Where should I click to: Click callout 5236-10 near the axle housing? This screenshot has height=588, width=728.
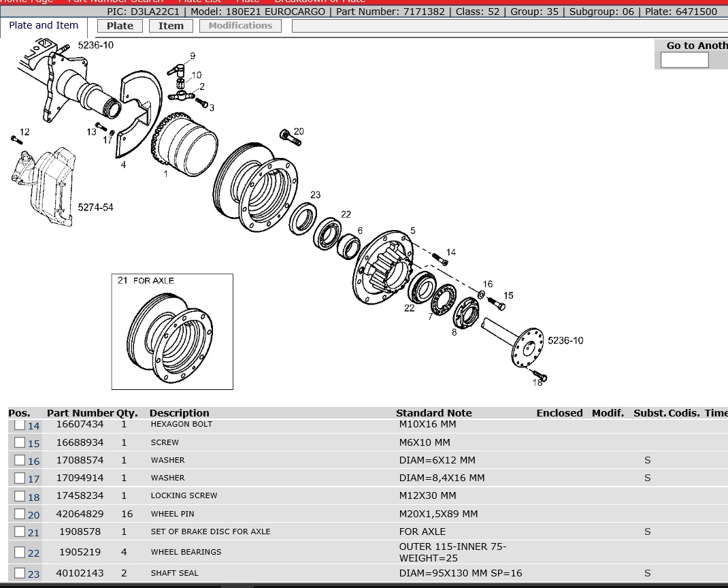[x=96, y=45]
